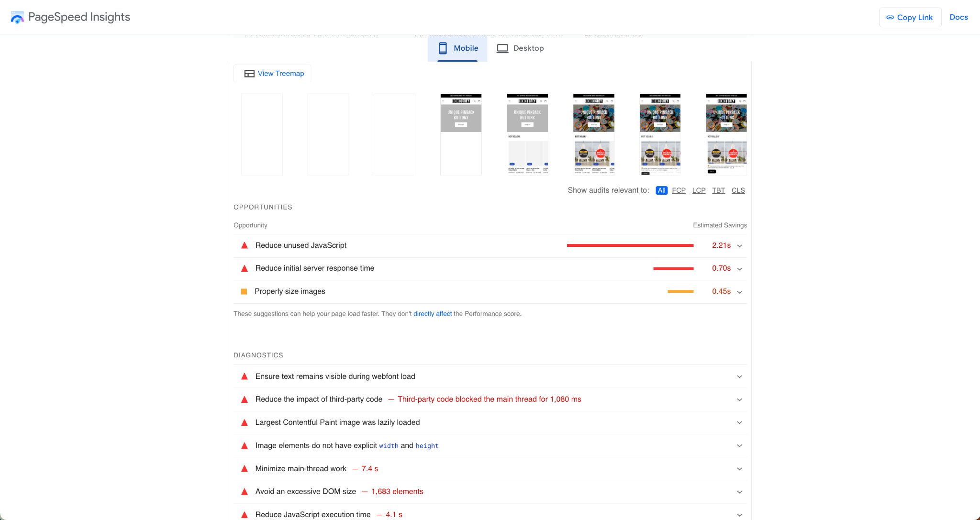This screenshot has width=980, height=520.
Task: Click the mobile phone icon in tabs
Action: pyautogui.click(x=443, y=48)
